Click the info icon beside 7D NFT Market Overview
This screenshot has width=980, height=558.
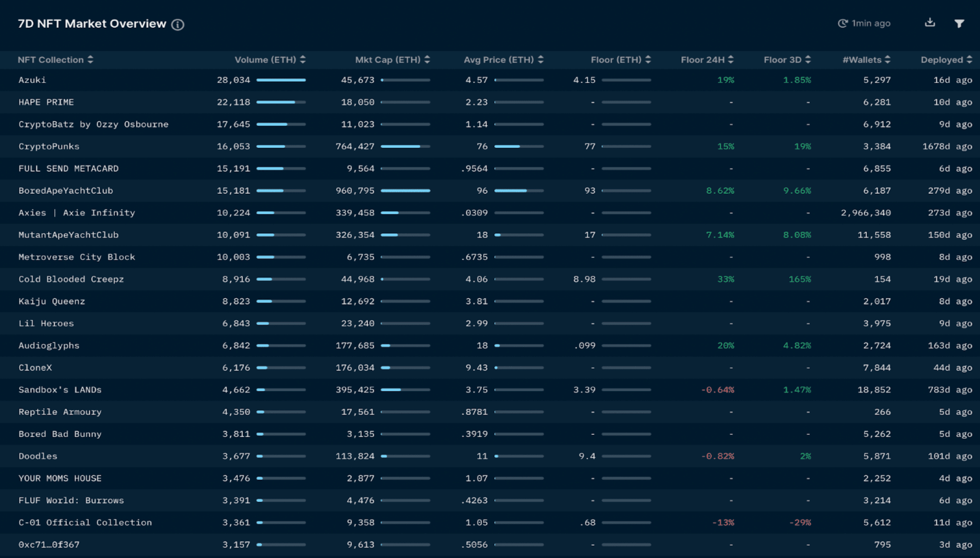178,25
